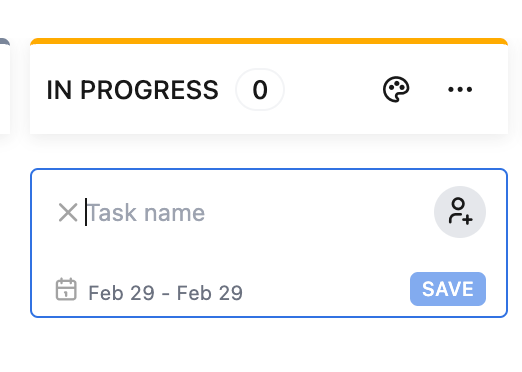Focus the Task name input field
The width and height of the screenshot is (522, 372).
coord(253,212)
